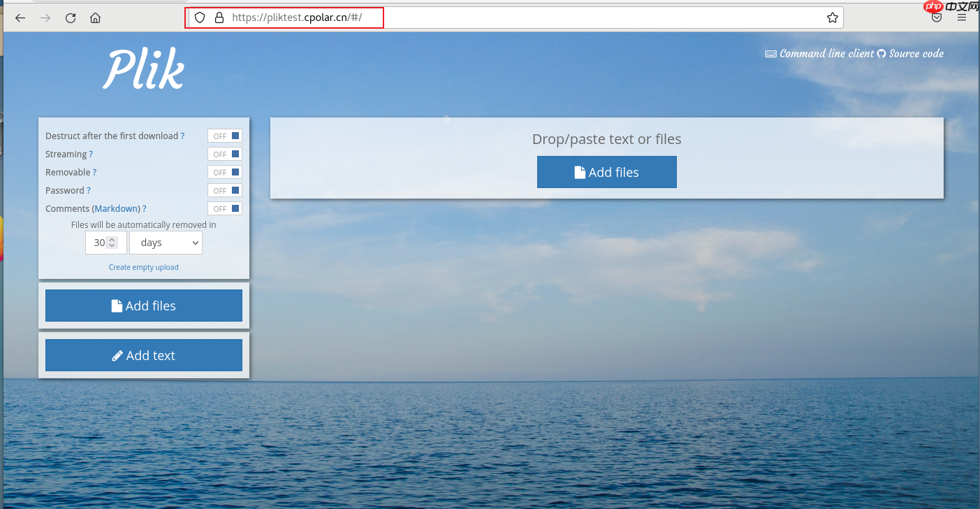The image size is (980, 509).
Task: Click the "Streaming" label text
Action: tap(66, 154)
